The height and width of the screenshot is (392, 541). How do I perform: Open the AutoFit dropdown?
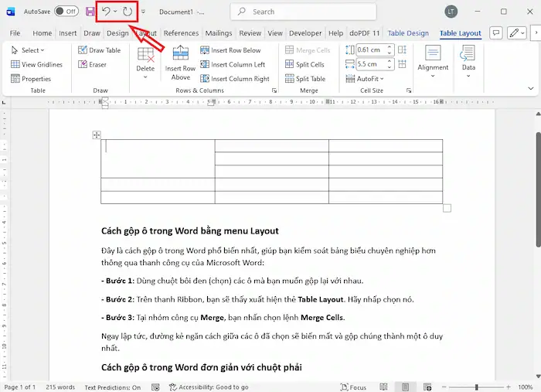[365, 79]
